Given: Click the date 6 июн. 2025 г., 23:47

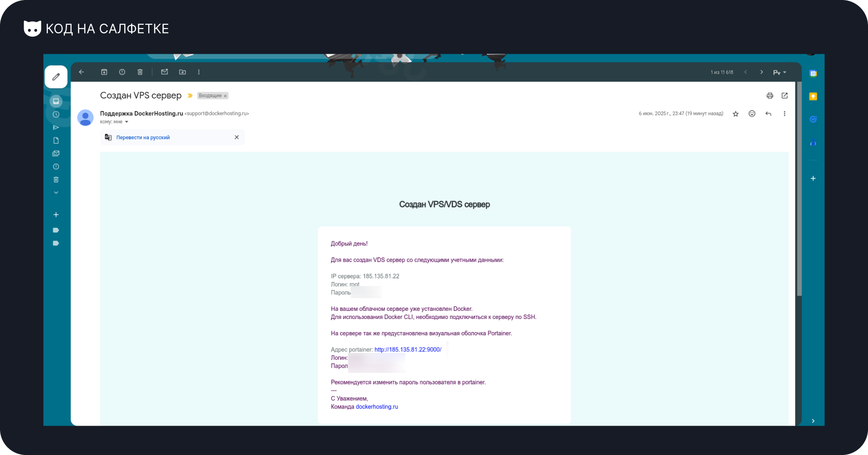Looking at the screenshot, I should coord(681,113).
